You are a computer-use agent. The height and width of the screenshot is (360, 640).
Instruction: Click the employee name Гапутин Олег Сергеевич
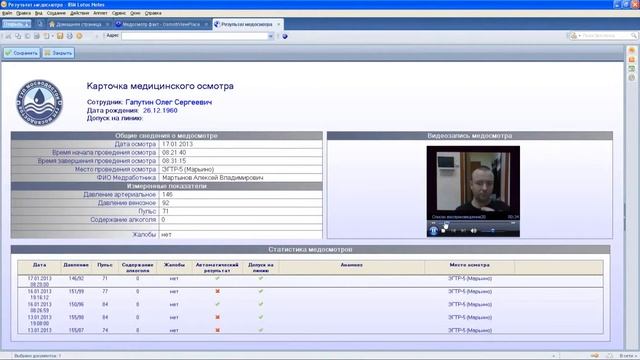pos(169,102)
